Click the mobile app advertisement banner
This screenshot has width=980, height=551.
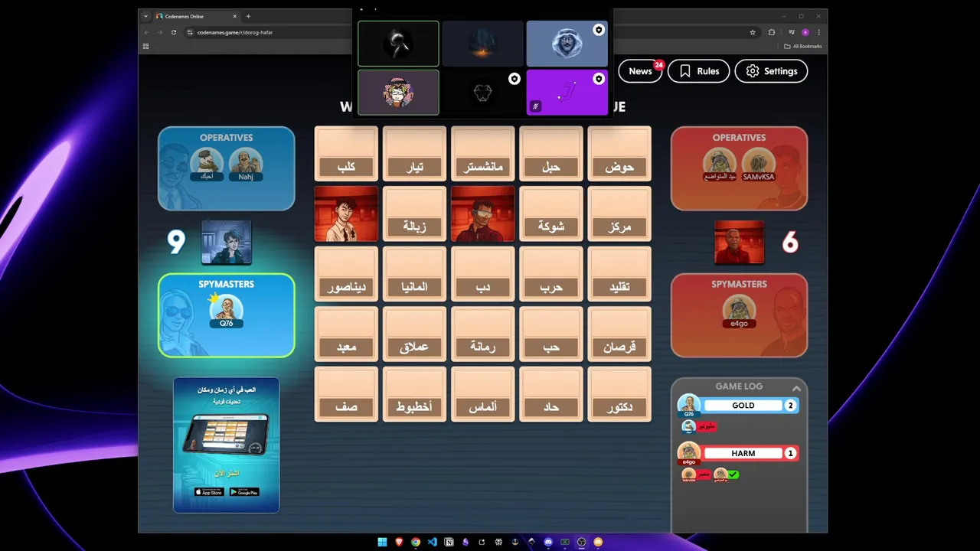[227, 445]
